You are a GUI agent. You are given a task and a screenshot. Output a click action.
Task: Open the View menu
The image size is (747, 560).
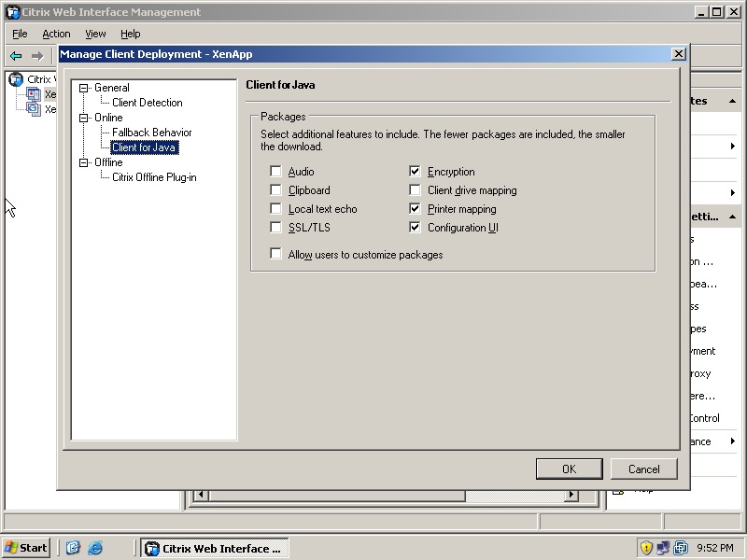95,34
